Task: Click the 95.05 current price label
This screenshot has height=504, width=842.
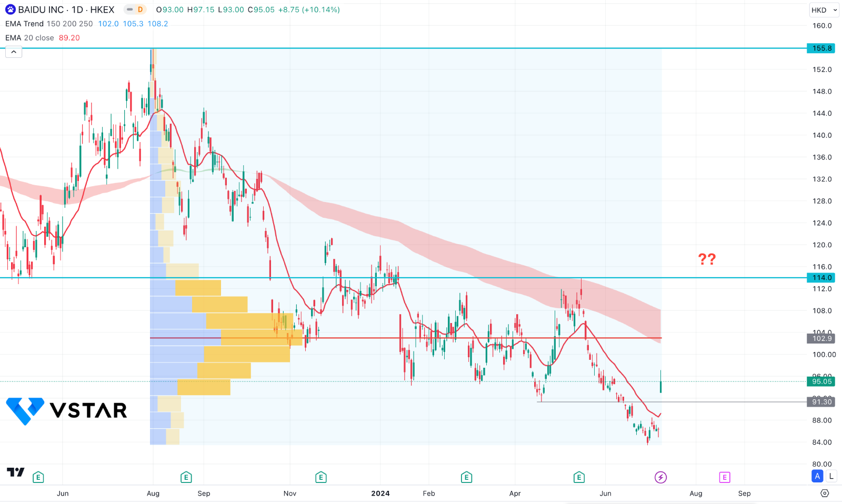Action: (x=821, y=381)
